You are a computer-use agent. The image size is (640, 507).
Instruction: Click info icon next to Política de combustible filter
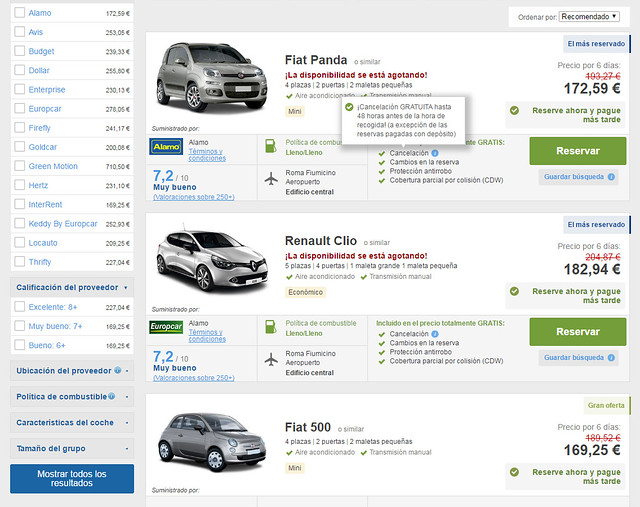click(x=111, y=396)
